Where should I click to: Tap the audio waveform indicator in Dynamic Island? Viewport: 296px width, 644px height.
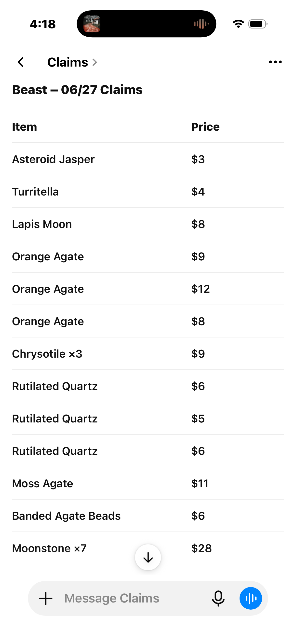(x=201, y=24)
